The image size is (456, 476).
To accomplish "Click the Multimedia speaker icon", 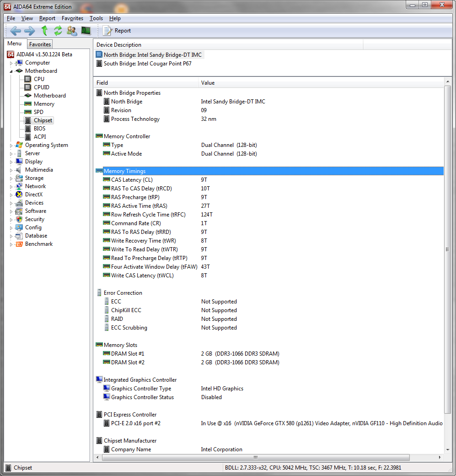I will pyautogui.click(x=19, y=170).
